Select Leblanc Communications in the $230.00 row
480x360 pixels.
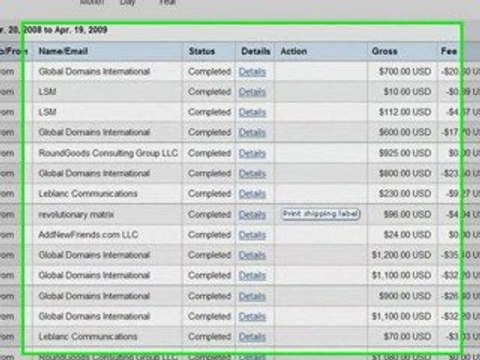coord(88,194)
